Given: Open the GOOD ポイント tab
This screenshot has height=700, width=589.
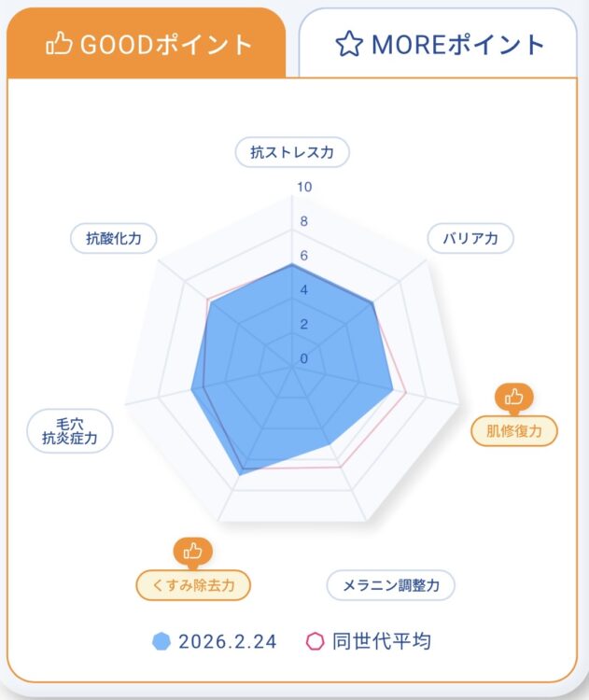Looking at the screenshot, I should point(149,44).
